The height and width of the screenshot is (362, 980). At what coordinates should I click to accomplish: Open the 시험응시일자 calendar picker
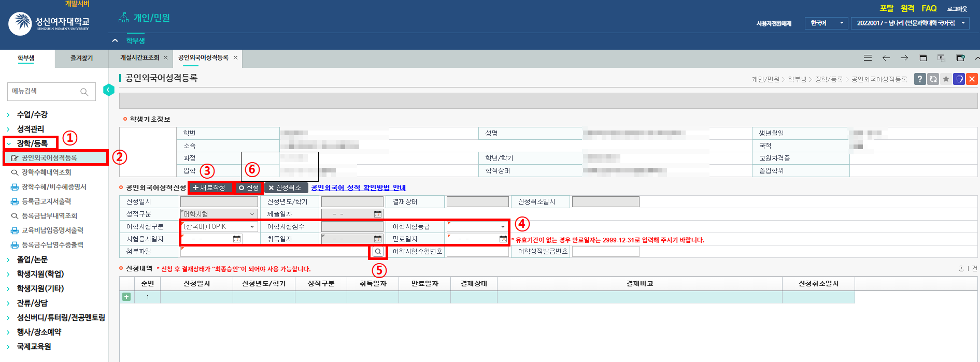pyautogui.click(x=237, y=239)
